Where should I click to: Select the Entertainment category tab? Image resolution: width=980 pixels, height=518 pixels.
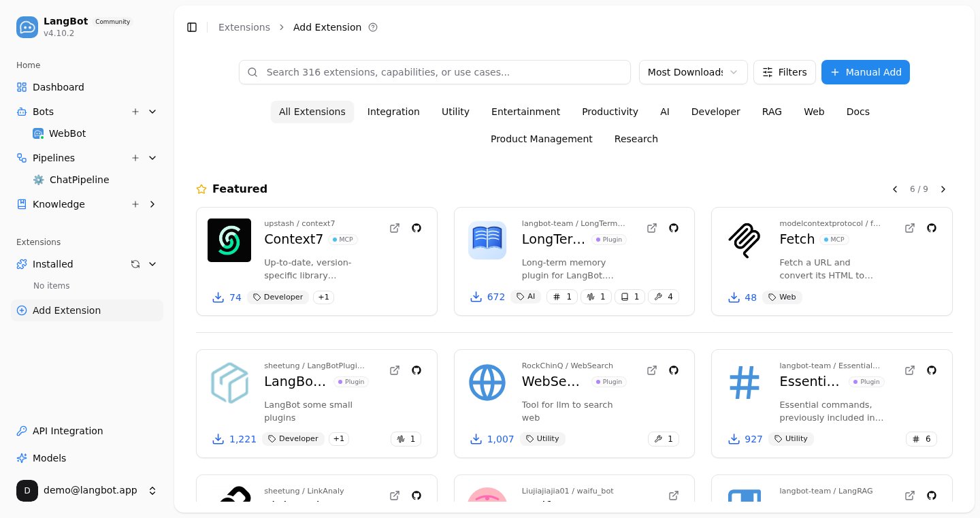tap(525, 112)
